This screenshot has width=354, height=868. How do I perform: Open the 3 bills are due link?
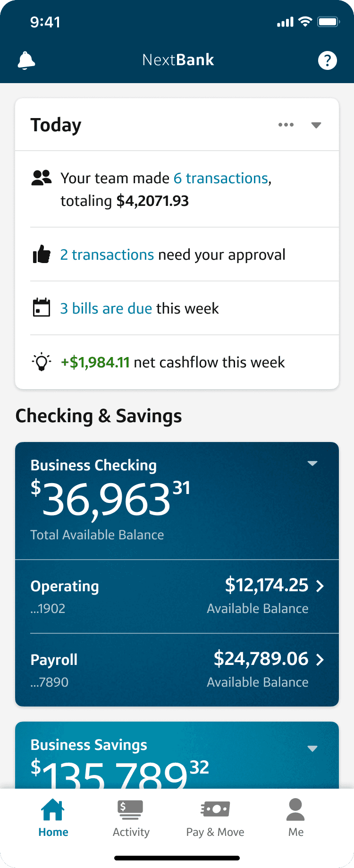(x=106, y=308)
